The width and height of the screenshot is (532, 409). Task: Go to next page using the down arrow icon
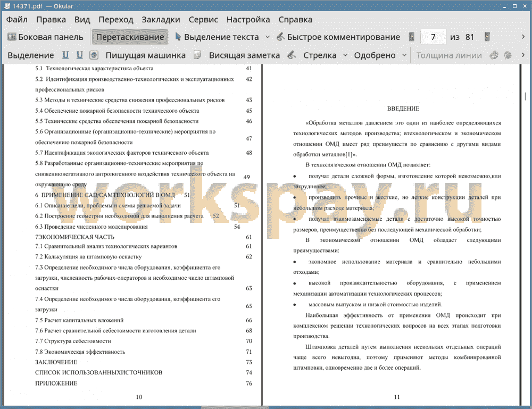487,37
